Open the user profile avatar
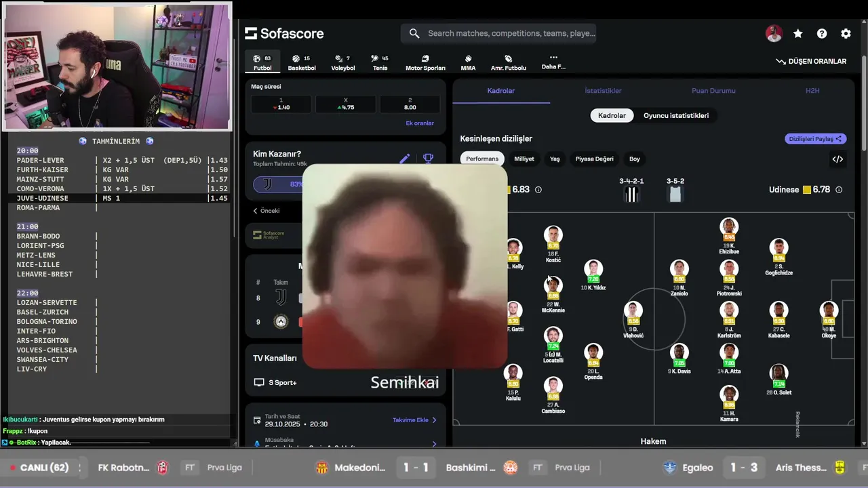Viewport: 868px width, 488px height. pyautogui.click(x=774, y=33)
